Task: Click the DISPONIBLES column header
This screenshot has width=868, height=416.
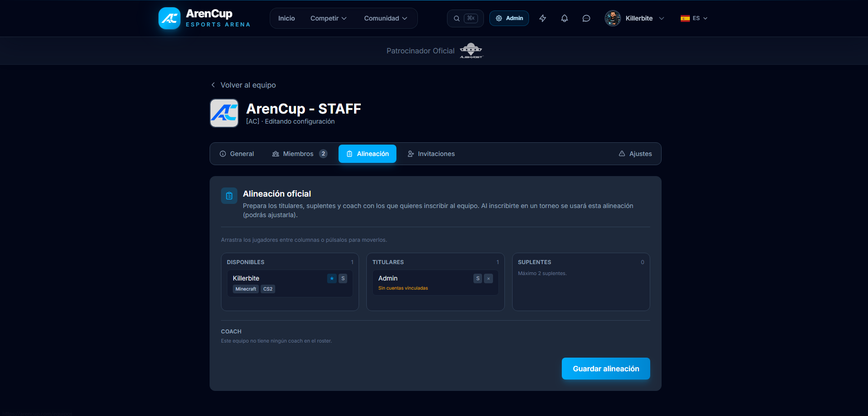Action: tap(246, 262)
